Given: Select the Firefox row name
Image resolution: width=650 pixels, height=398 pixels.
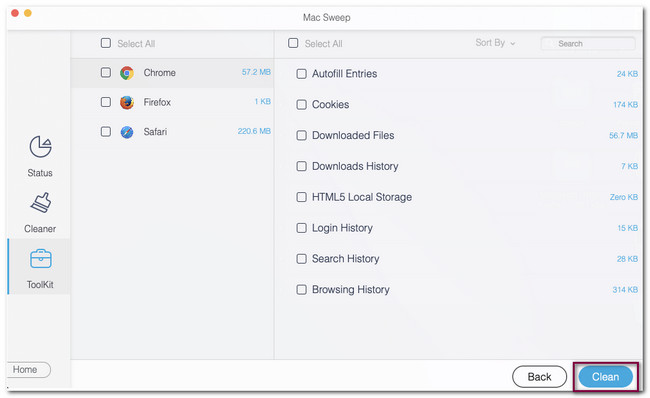Looking at the screenshot, I should pos(157,102).
